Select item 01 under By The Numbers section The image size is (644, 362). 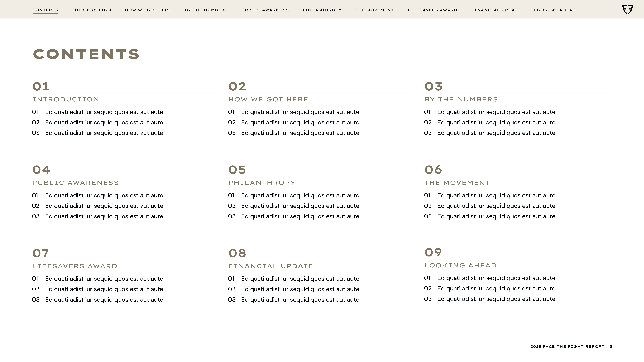(490, 112)
